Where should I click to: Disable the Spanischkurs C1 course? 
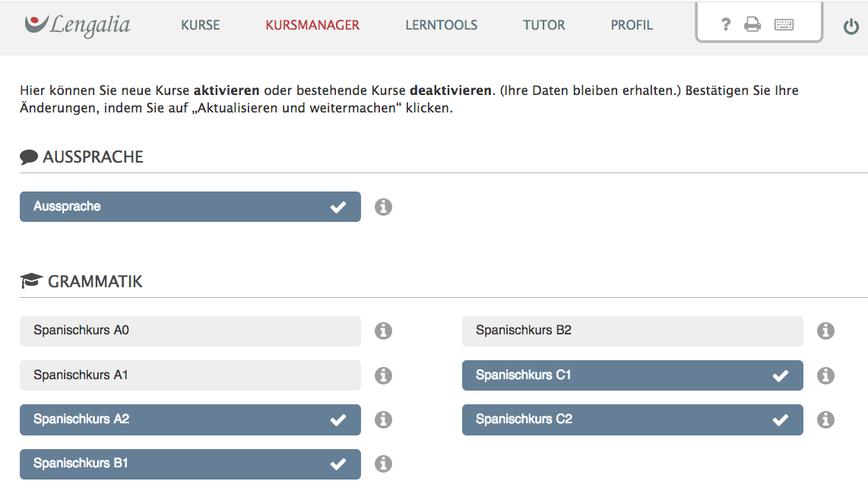[632, 375]
